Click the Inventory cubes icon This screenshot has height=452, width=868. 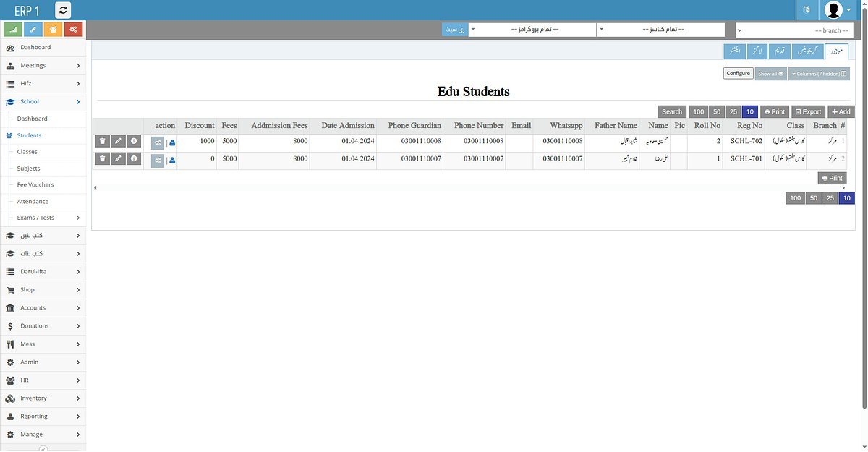[10, 398]
